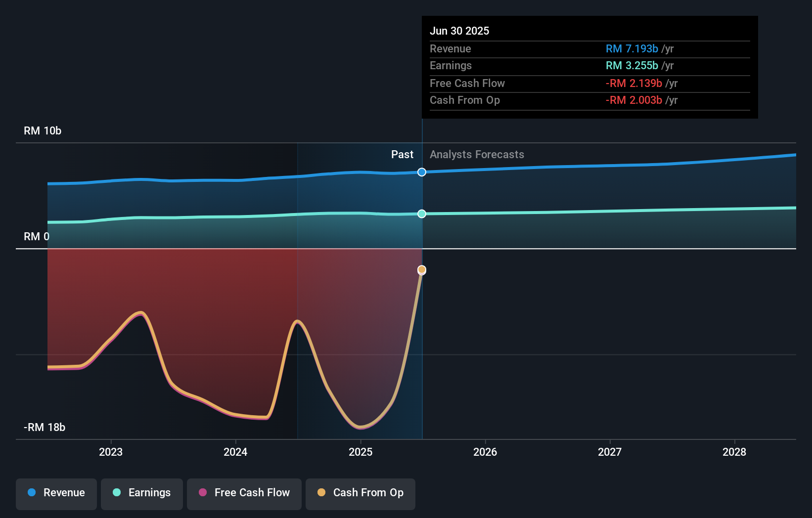812x518 pixels.
Task: Click the Jun 30 2025 tooltip date
Action: point(459,31)
